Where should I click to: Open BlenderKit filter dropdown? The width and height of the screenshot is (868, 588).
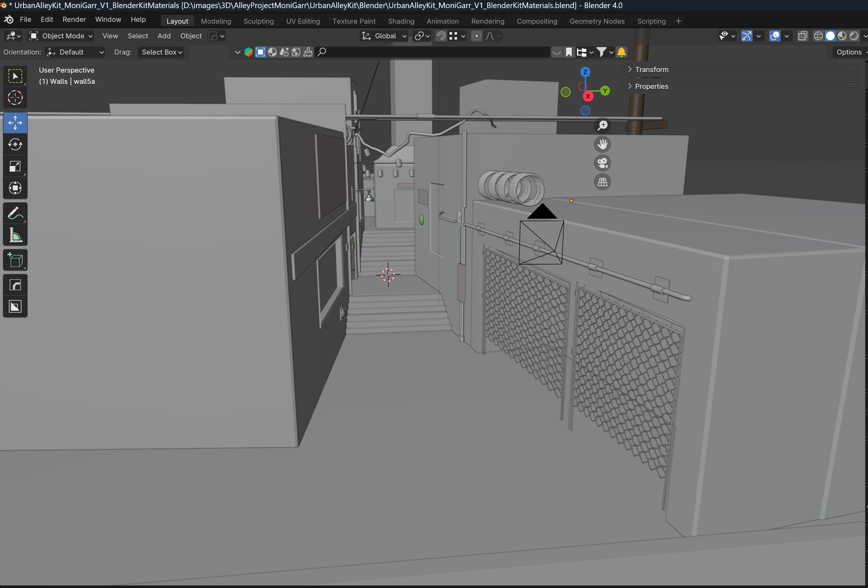(x=605, y=52)
